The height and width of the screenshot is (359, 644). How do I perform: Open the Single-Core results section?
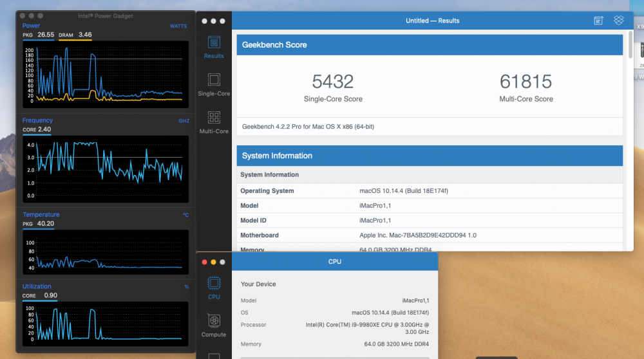point(214,85)
